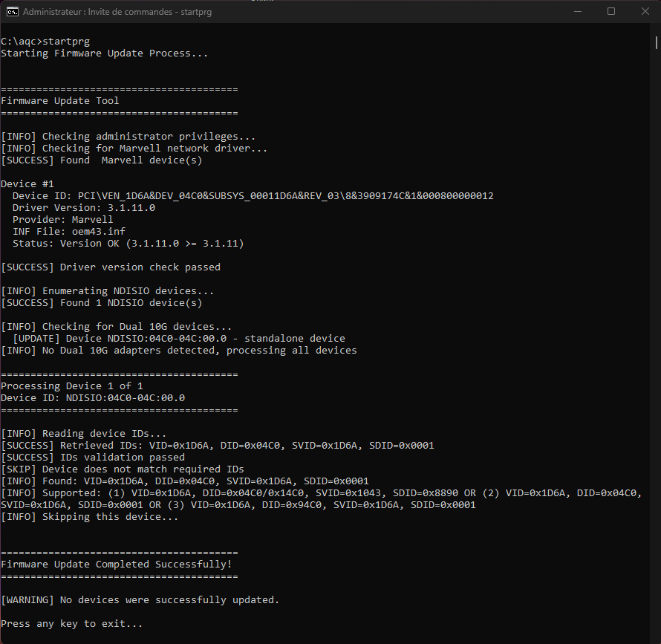
Task: Click the 'Starting Firmware Update Process...' line
Action: pos(104,53)
